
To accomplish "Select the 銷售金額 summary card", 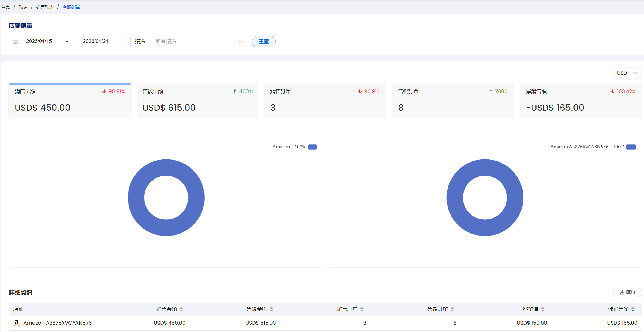I will pyautogui.click(x=70, y=101).
